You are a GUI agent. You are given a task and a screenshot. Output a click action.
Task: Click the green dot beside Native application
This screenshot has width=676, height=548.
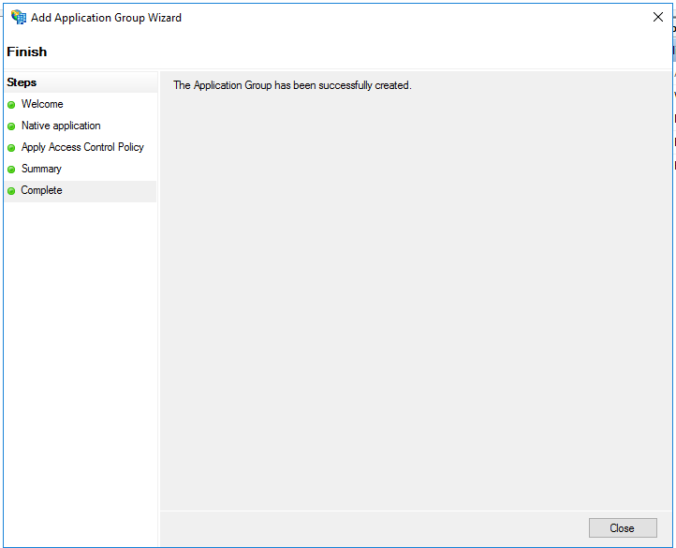click(x=12, y=126)
